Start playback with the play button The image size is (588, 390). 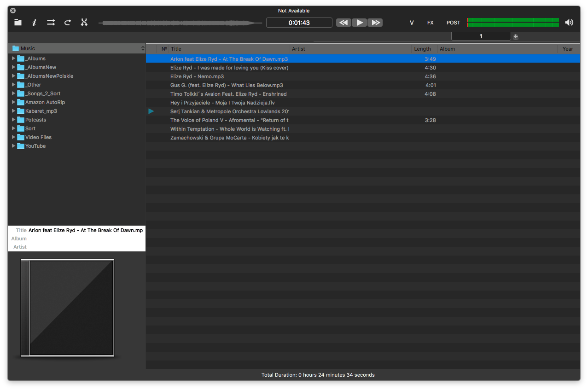[x=360, y=23]
